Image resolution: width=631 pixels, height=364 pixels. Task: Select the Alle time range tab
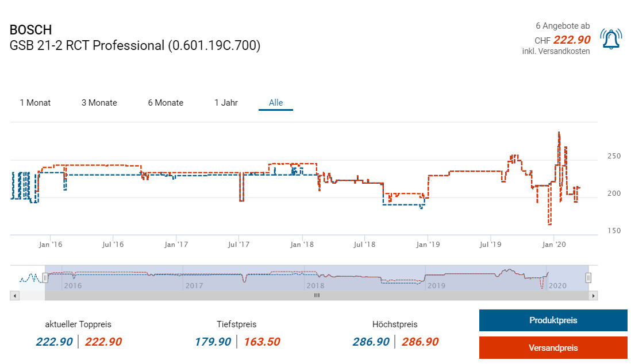coord(276,103)
